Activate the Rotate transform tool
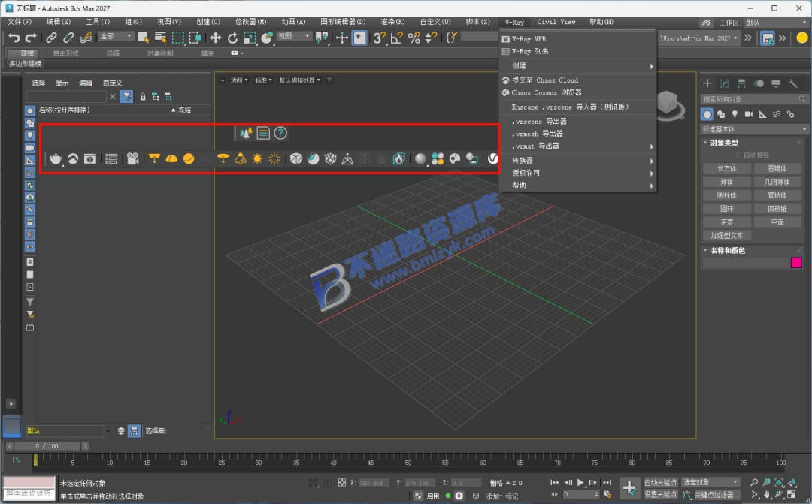Viewport: 812px width, 504px height. [232, 38]
